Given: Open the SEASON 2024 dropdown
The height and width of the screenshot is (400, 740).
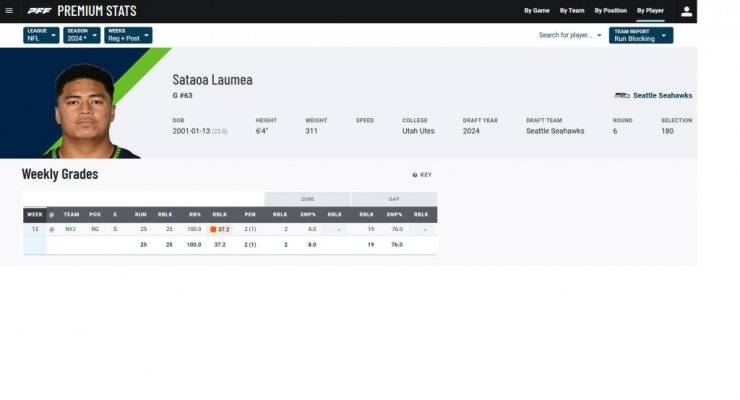Looking at the screenshot, I should coord(82,35).
